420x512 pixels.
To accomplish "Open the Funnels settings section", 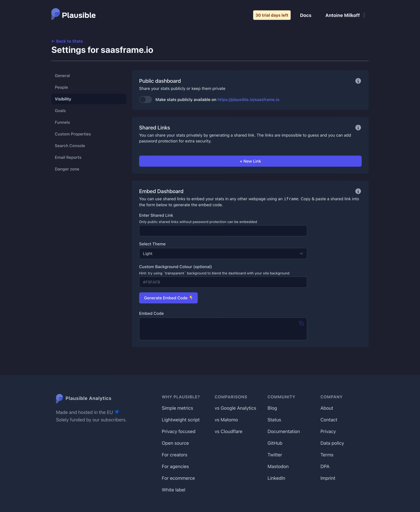I will coord(89,122).
